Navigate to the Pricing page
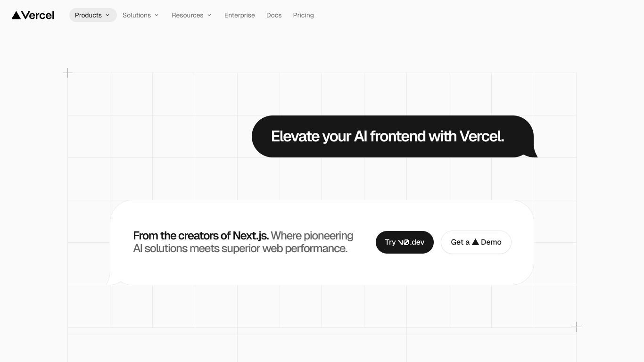The image size is (644, 362). coord(303,15)
